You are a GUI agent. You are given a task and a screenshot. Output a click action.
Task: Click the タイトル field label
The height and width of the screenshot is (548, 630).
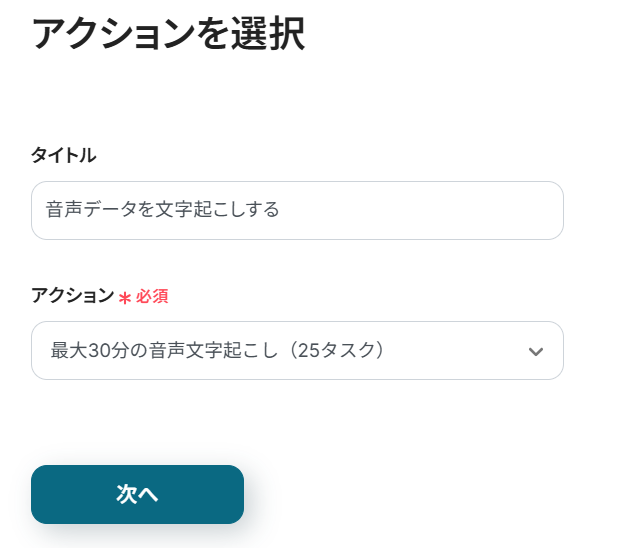pyautogui.click(x=64, y=155)
